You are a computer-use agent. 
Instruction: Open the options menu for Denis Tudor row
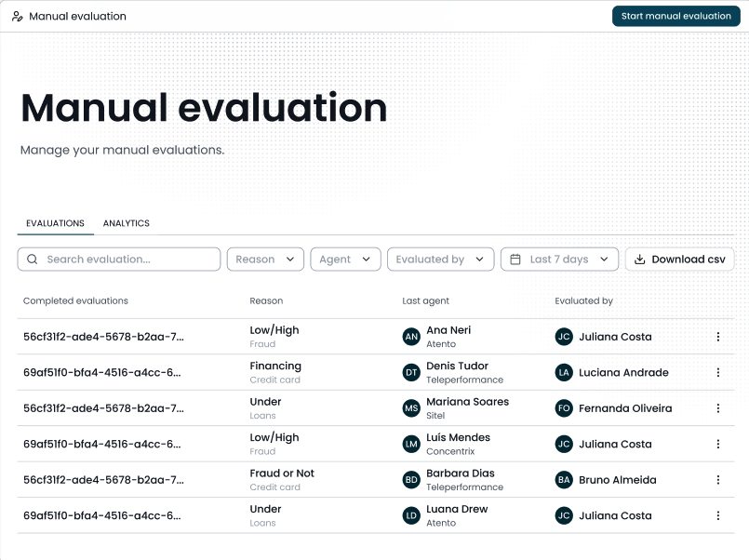tap(718, 372)
